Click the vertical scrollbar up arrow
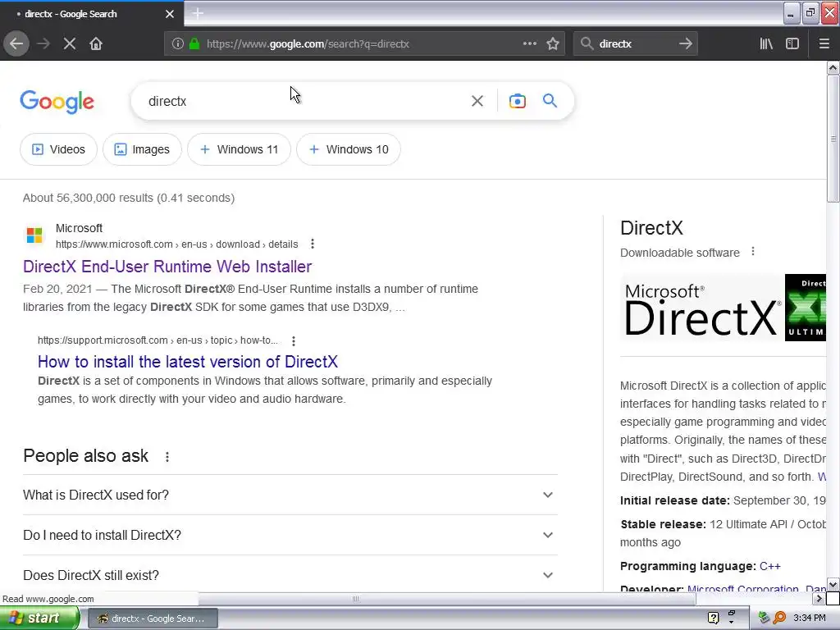The image size is (840, 630). pos(833,67)
